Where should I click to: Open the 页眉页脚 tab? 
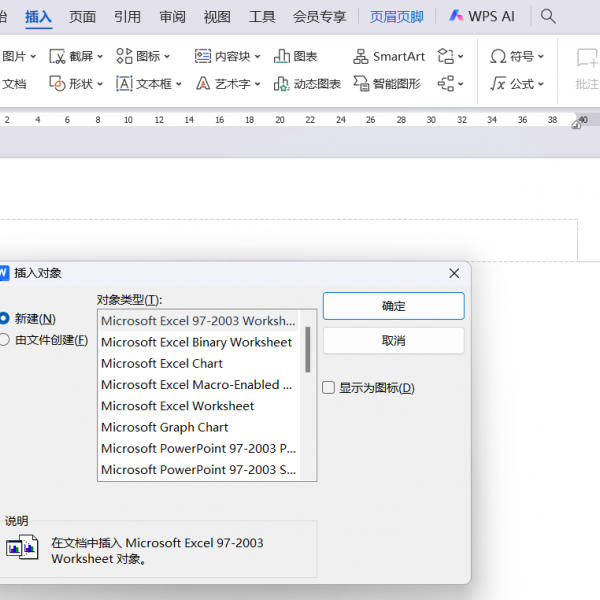[396, 16]
